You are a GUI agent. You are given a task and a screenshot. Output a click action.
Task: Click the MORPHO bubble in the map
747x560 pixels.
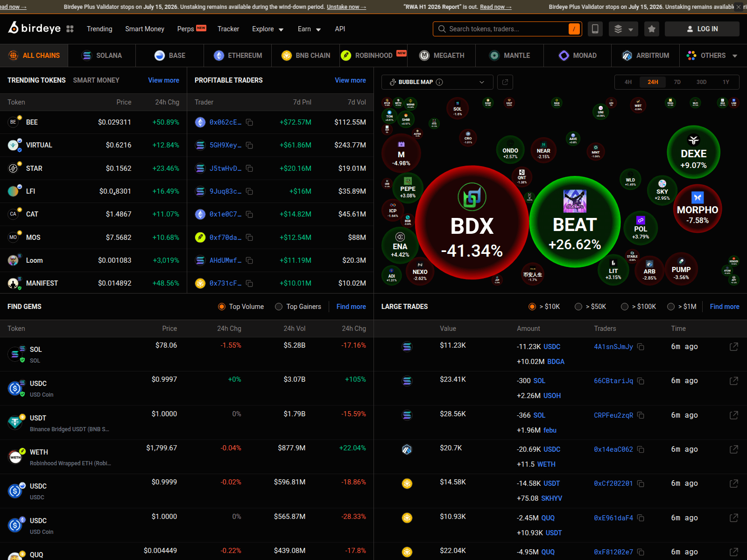698,209
